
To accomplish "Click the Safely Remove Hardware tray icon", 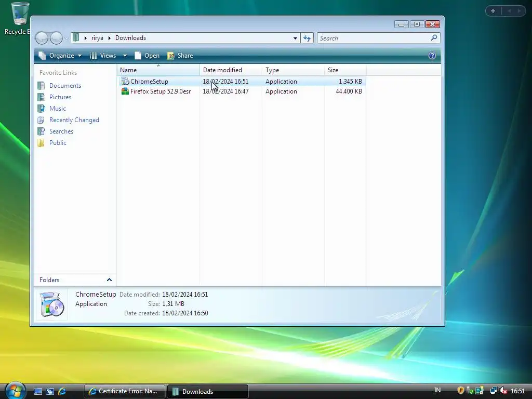I will click(x=470, y=391).
